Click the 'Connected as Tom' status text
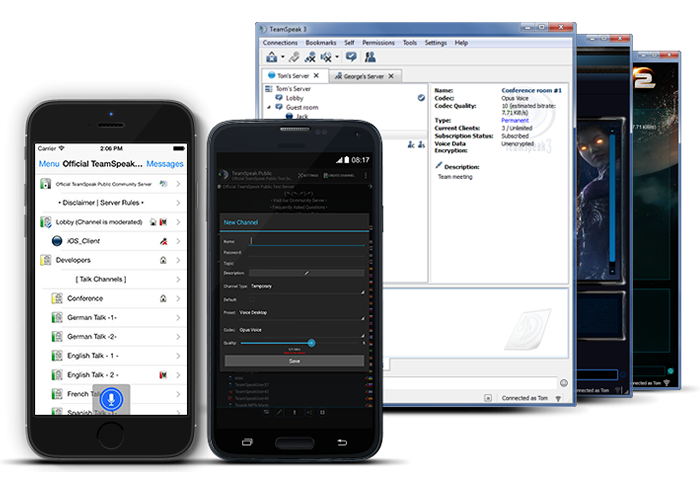Screen dimensions: 700x482 click(525, 398)
